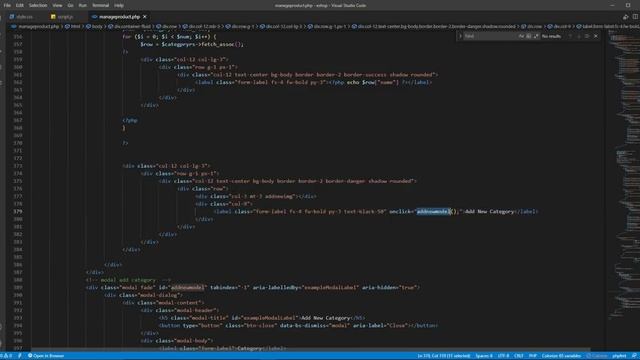The image size is (640, 360).
Task: Open the Selection menu
Action: pos(38,5)
